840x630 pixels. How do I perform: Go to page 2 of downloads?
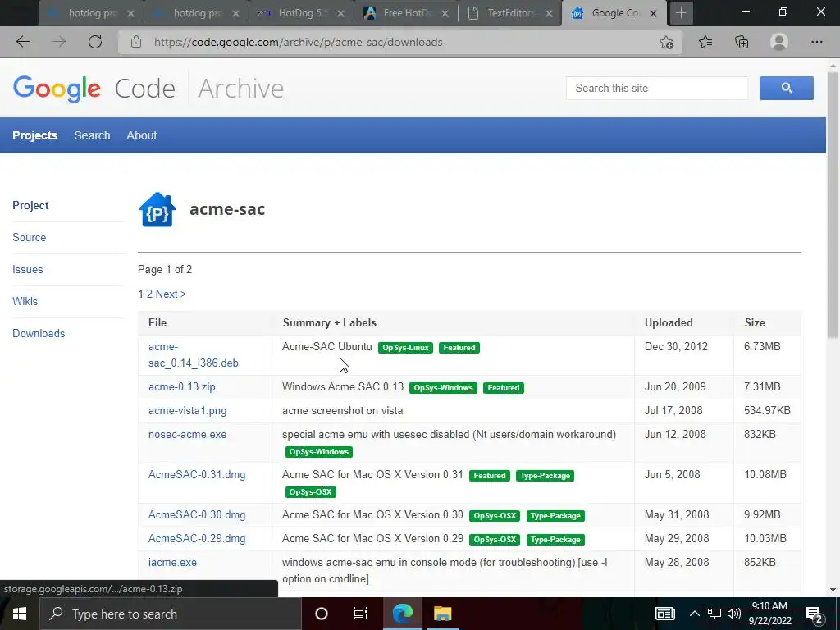click(149, 294)
